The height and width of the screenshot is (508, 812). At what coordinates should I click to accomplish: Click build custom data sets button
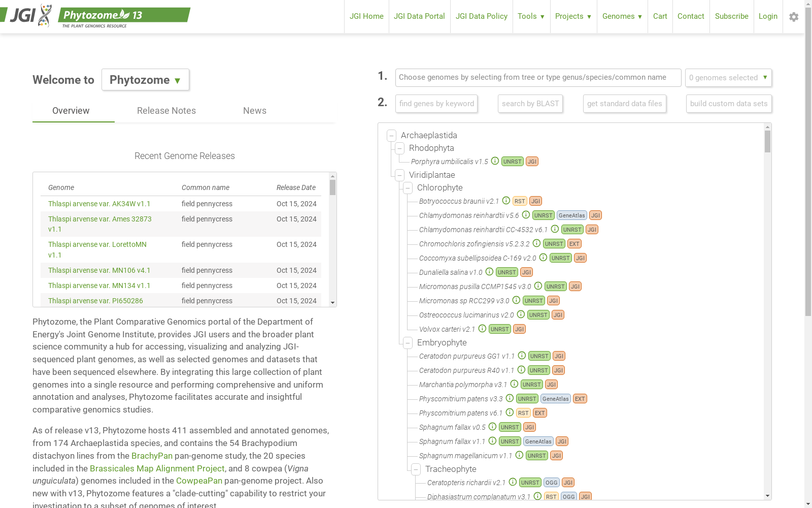pyautogui.click(x=729, y=104)
